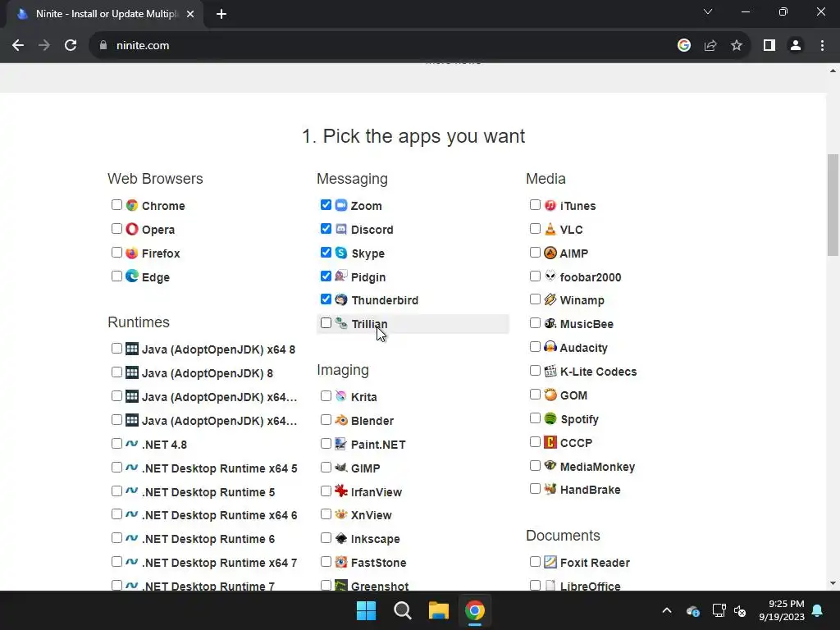Check the Trillian checkbox
Image resolution: width=840 pixels, height=630 pixels.
point(326,323)
